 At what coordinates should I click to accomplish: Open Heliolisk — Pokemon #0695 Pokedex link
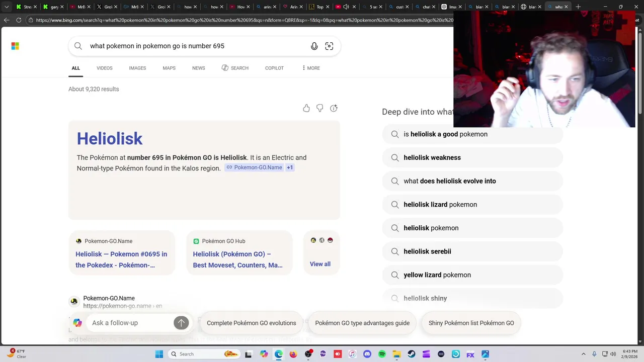tap(121, 259)
